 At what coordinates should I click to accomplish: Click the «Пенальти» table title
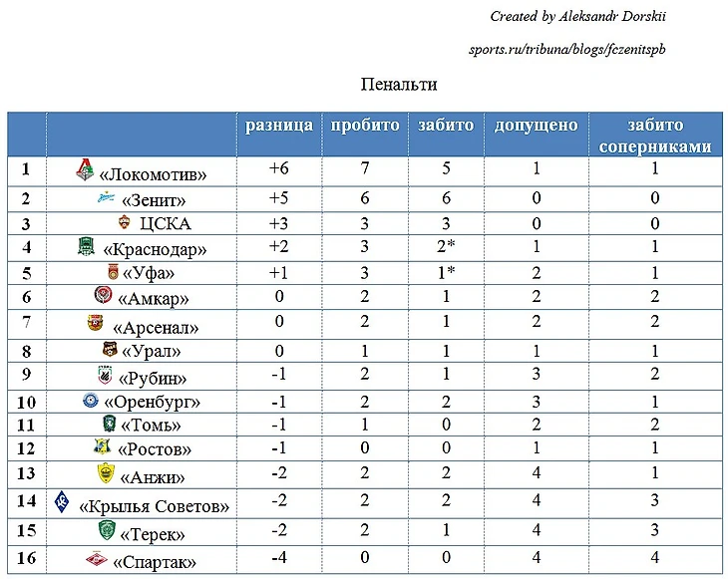[x=399, y=85]
